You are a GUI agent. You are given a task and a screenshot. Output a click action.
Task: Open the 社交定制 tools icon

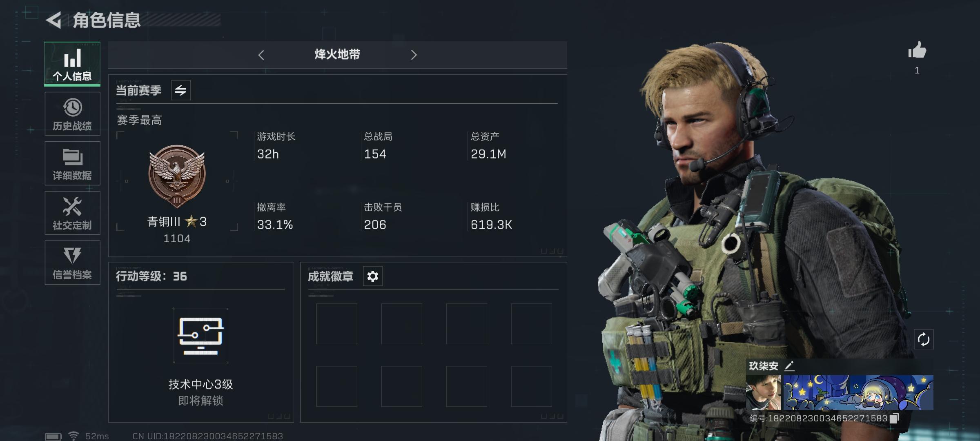pyautogui.click(x=72, y=213)
